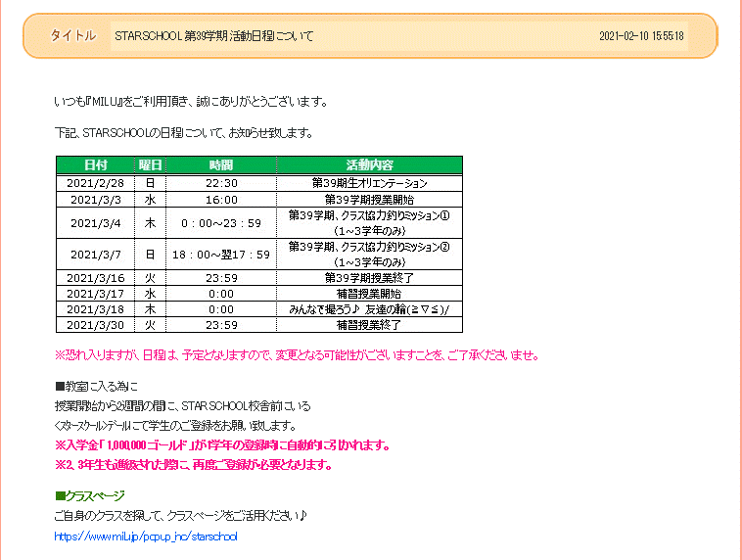Click the みんなで握ろう♪ 友達の輪 cell
742x560 pixels.
369,308
